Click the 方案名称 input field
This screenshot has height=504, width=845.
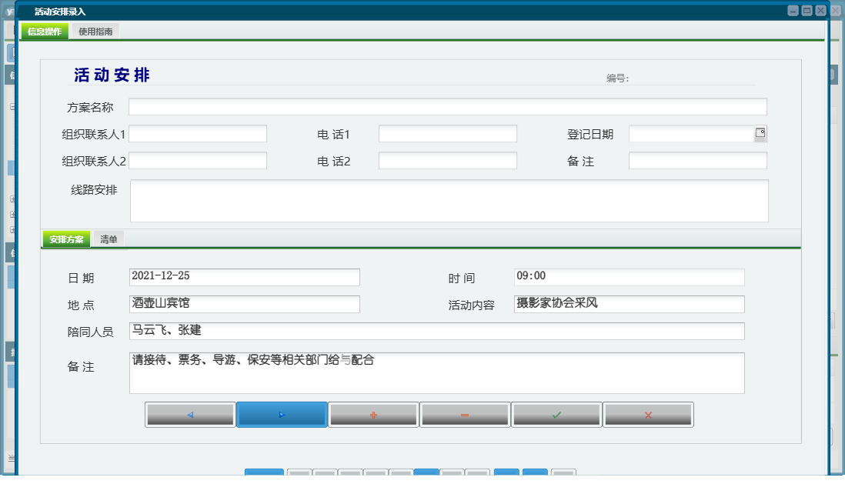tap(447, 107)
